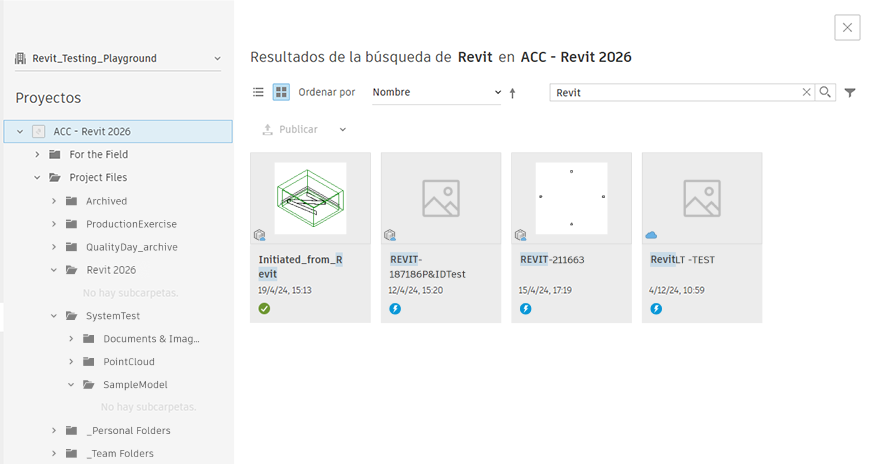Click the Documents & Imag... folder icon
This screenshot has width=876, height=464.
tap(89, 338)
